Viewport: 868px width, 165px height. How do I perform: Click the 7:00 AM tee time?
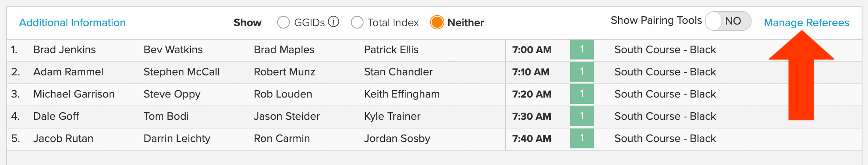click(532, 50)
